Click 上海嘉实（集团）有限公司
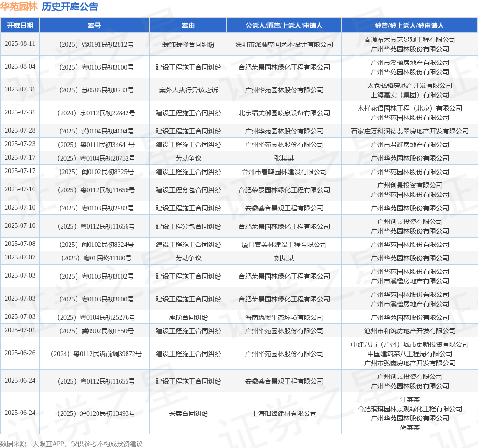The image size is (478, 448). click(x=410, y=95)
